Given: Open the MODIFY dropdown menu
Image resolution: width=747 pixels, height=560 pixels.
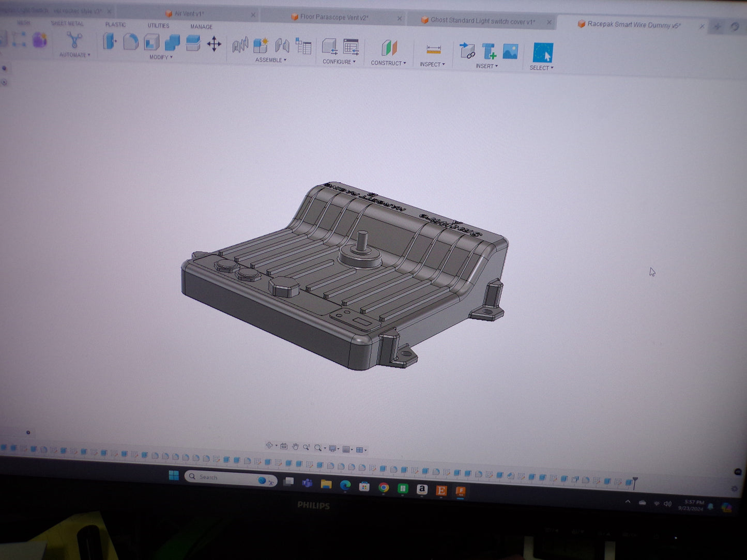Looking at the screenshot, I should (161, 57).
